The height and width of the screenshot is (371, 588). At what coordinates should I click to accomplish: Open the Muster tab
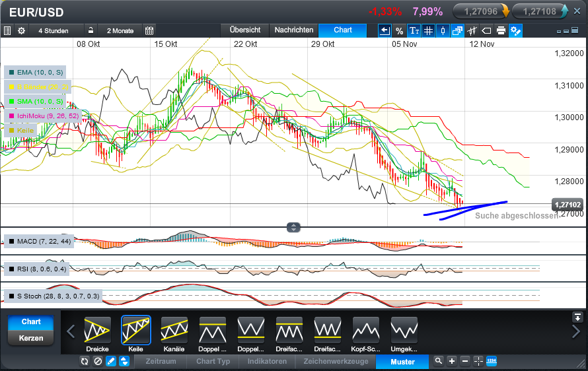[402, 362]
